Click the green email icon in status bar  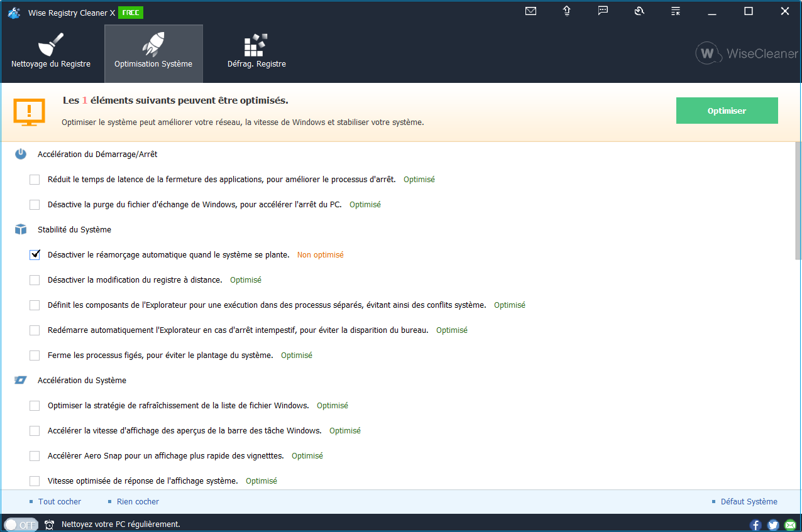pyautogui.click(x=790, y=524)
